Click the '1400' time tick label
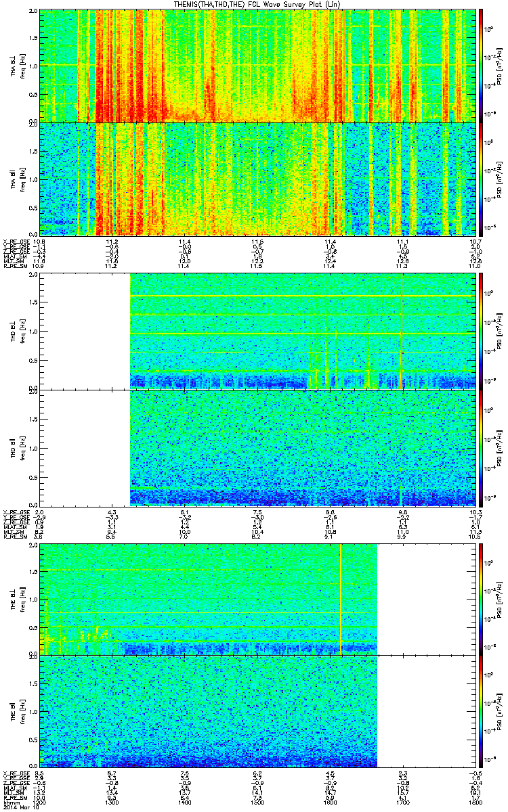 tap(185, 803)
